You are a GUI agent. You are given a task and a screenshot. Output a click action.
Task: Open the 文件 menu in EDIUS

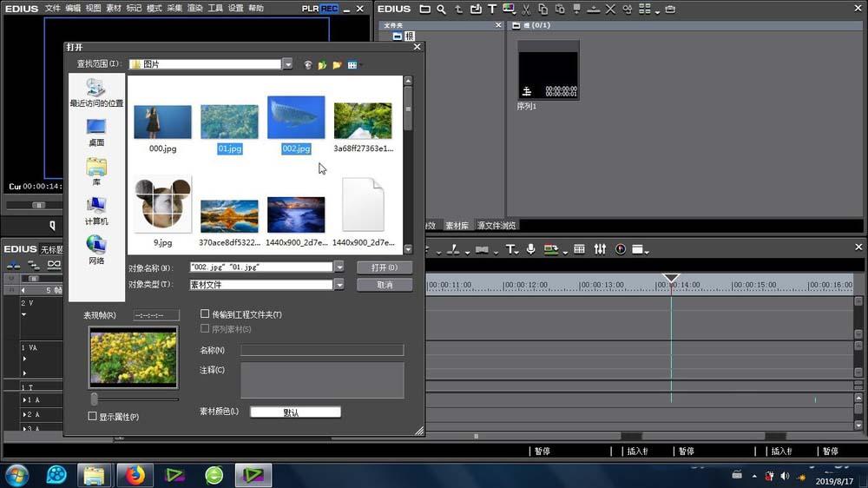(52, 8)
